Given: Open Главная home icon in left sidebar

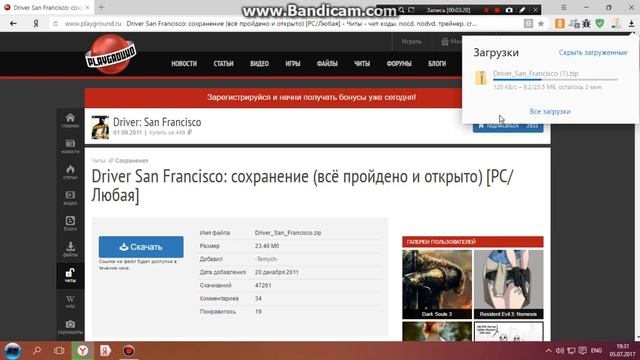Looking at the screenshot, I should click(x=70, y=120).
